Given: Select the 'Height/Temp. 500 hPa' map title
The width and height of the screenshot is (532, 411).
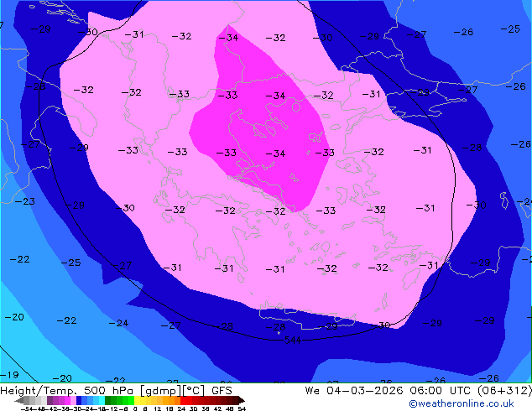Looking at the screenshot, I should click(x=66, y=391).
